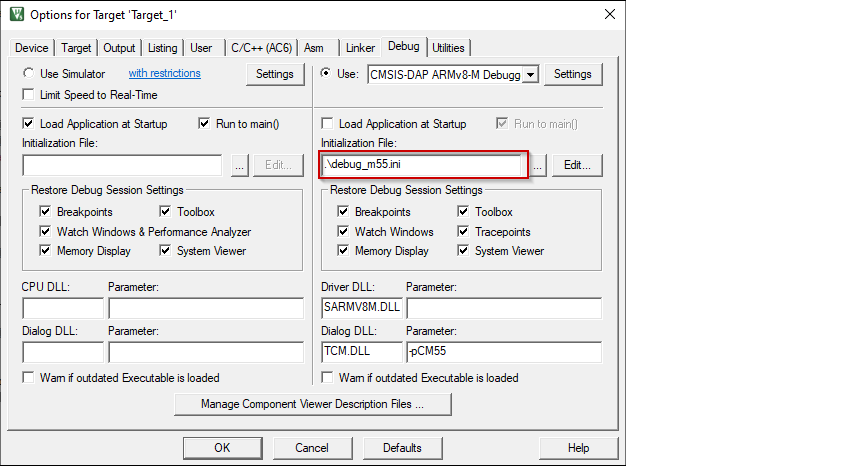Click Edit for debug_m55.ini file

coord(577,166)
